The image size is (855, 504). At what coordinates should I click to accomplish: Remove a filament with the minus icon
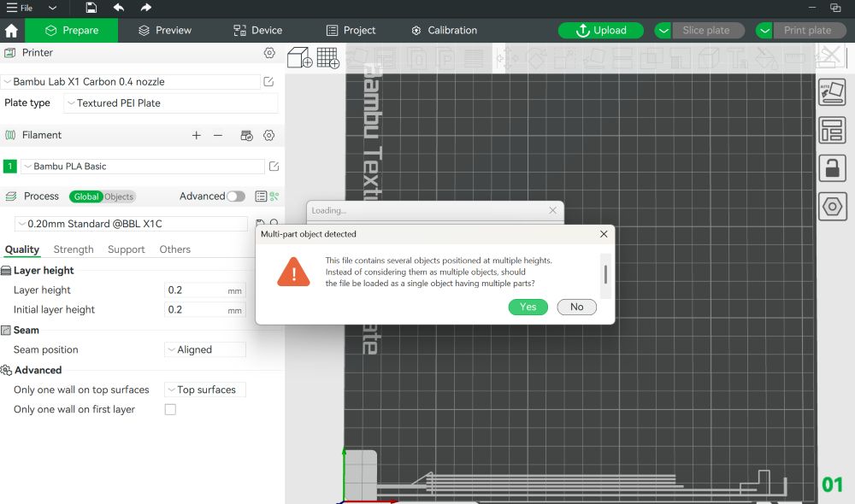tap(218, 135)
